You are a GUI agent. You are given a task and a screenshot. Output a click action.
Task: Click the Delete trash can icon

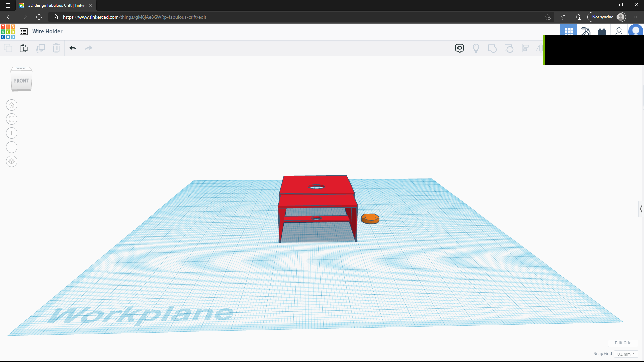pos(56,48)
